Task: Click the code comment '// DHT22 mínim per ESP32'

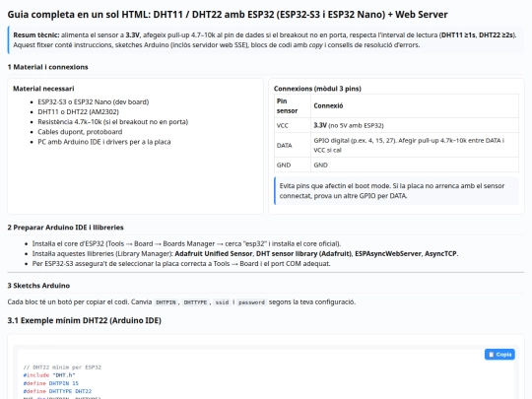Action: click(62, 367)
